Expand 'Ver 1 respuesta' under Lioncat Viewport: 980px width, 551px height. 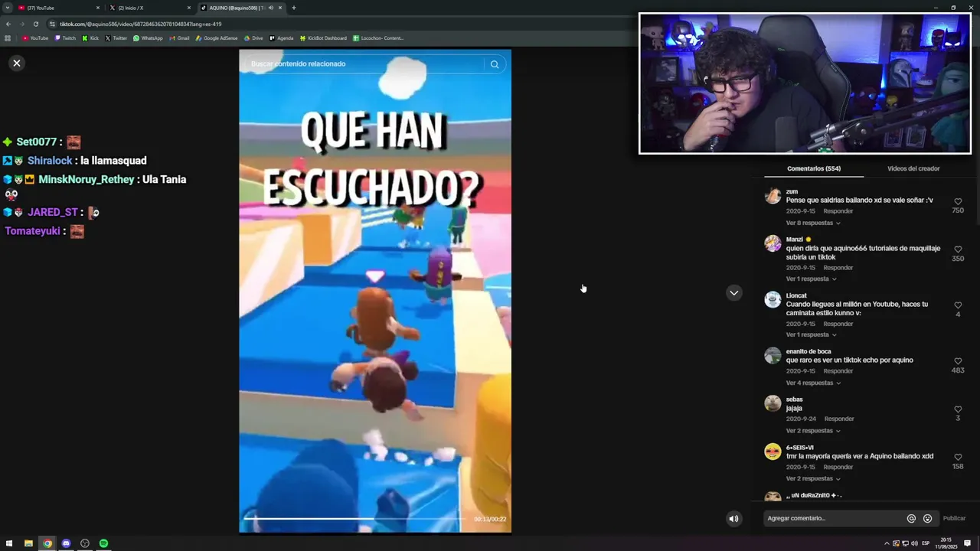tap(811, 334)
